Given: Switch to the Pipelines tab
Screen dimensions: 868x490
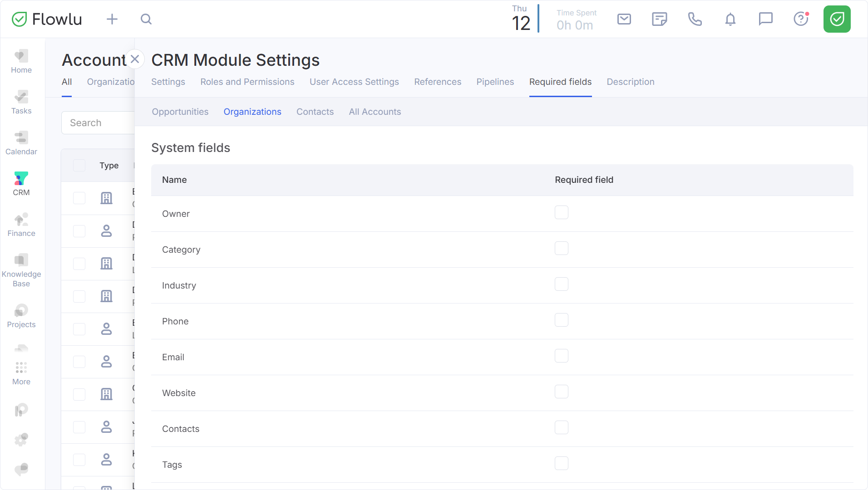Looking at the screenshot, I should point(495,82).
